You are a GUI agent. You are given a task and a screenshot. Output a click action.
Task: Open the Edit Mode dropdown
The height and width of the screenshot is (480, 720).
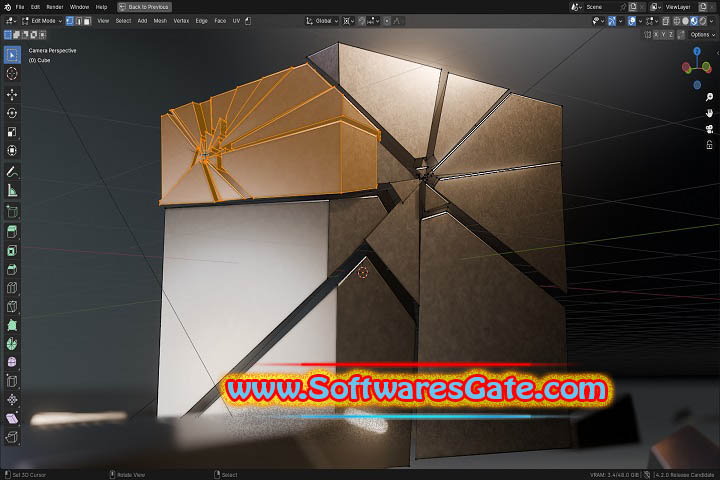click(41, 21)
